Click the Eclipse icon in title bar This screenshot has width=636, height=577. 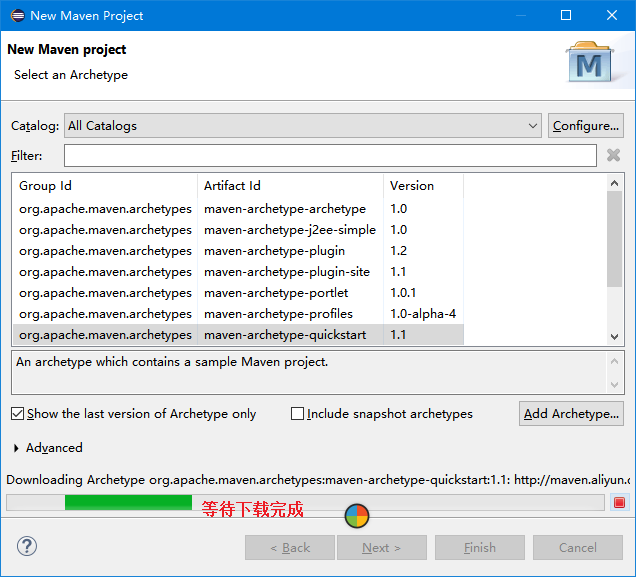17,15
